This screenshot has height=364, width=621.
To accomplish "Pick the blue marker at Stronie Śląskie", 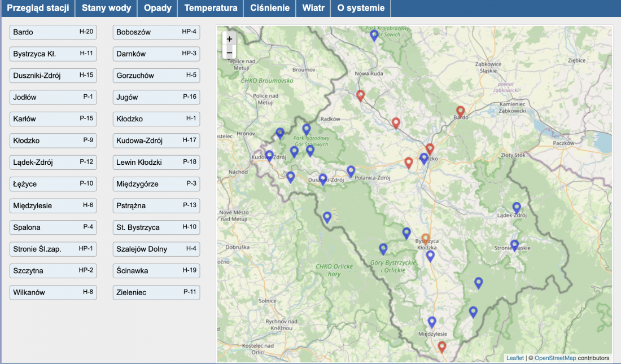I will (514, 246).
